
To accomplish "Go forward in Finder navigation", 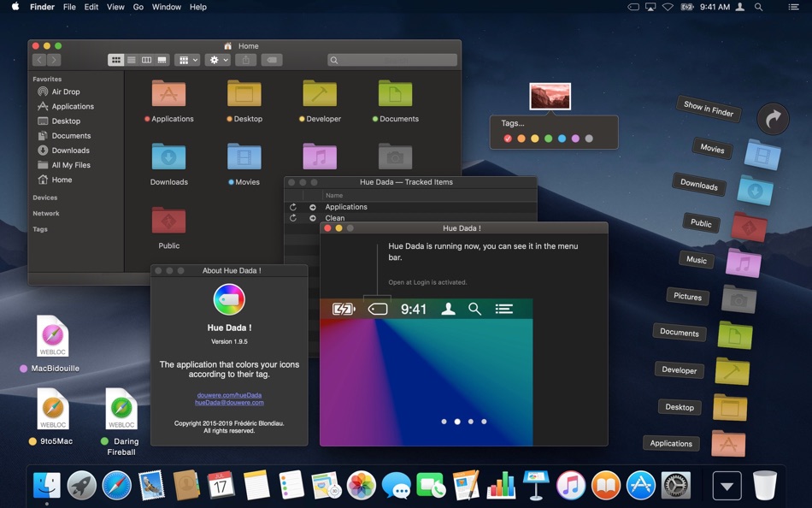I will coord(54,60).
